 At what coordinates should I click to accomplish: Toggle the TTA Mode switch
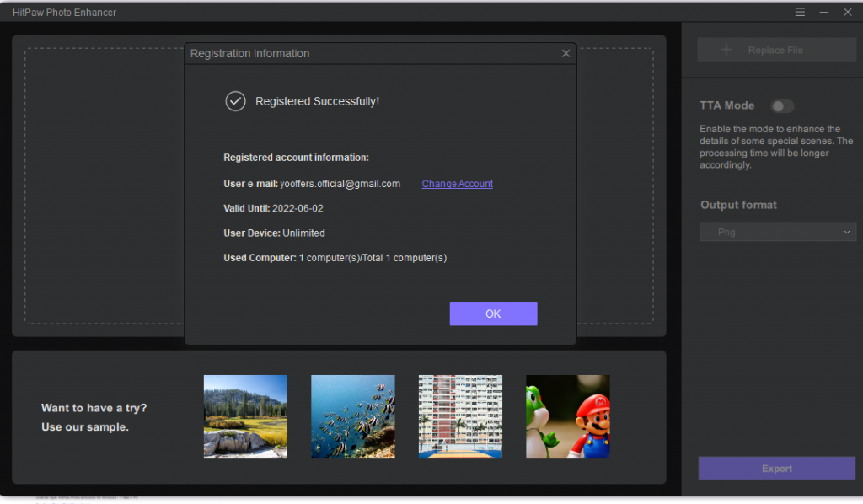click(x=782, y=106)
